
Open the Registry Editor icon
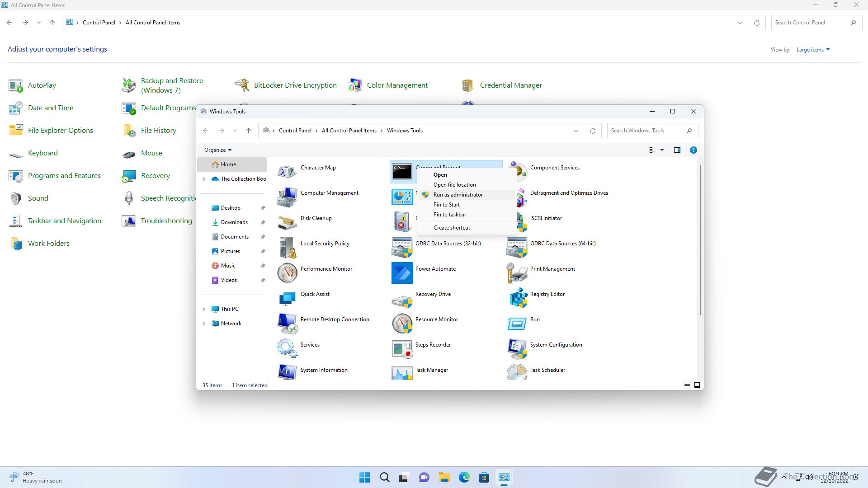click(x=518, y=298)
